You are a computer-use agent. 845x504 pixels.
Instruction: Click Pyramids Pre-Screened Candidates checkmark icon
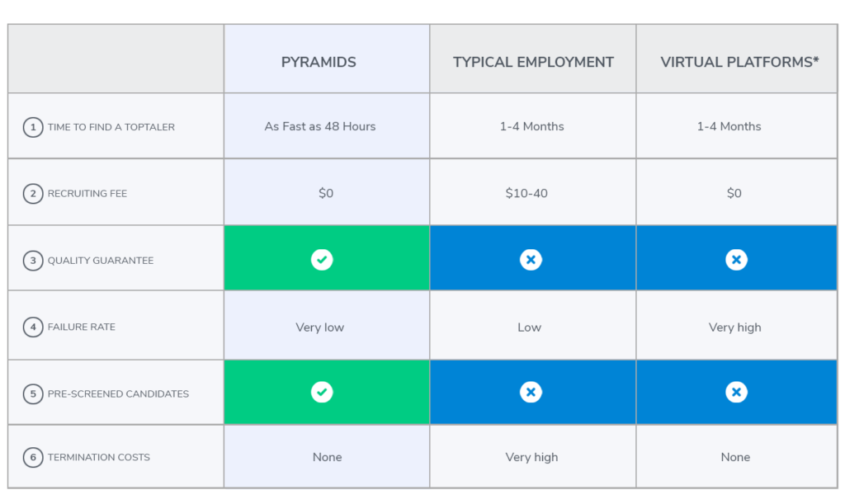click(322, 392)
